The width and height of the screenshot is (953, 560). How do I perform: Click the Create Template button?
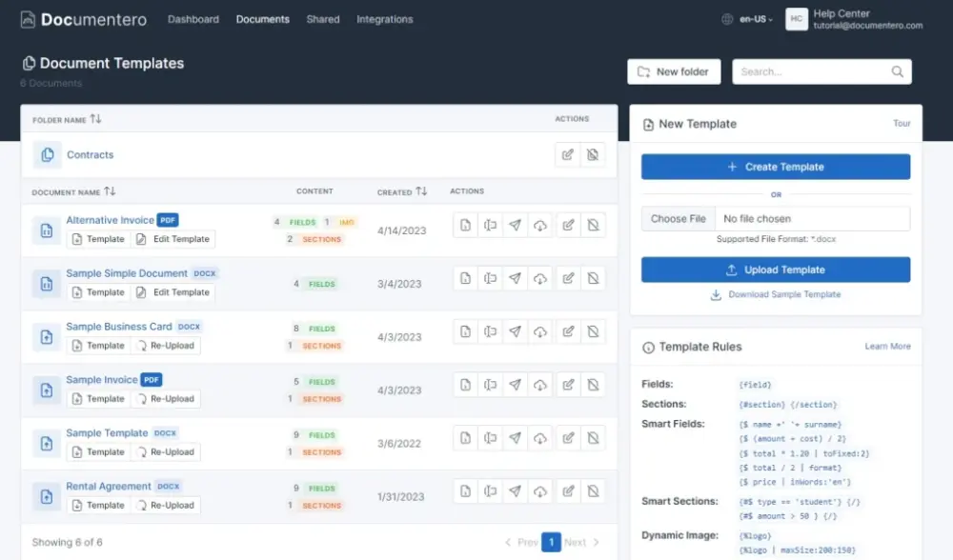click(775, 167)
